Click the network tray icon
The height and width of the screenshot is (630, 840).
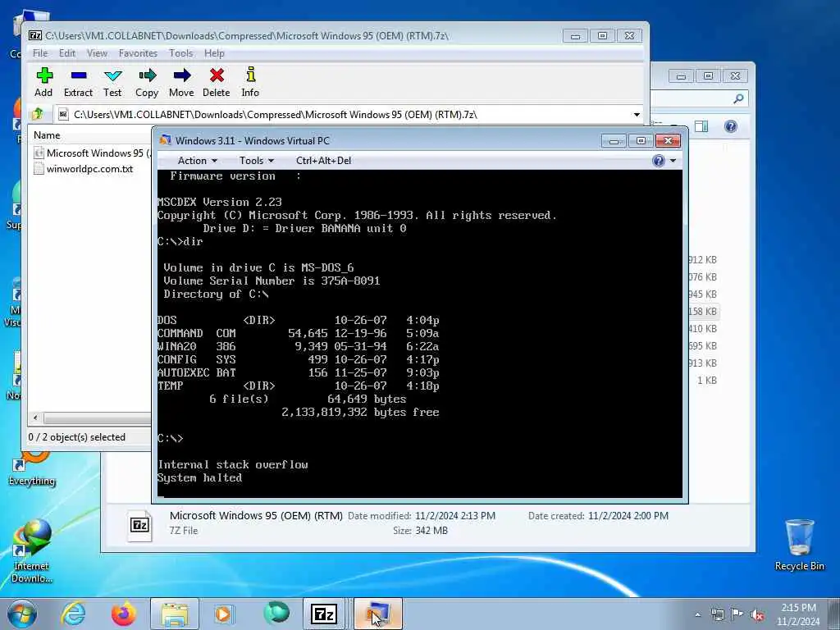coord(717,614)
